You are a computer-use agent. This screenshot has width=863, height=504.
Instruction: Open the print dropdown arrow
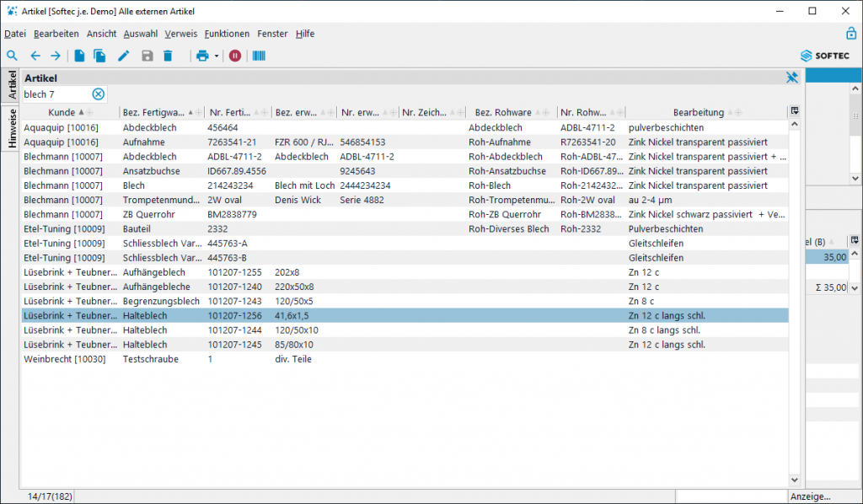click(217, 56)
